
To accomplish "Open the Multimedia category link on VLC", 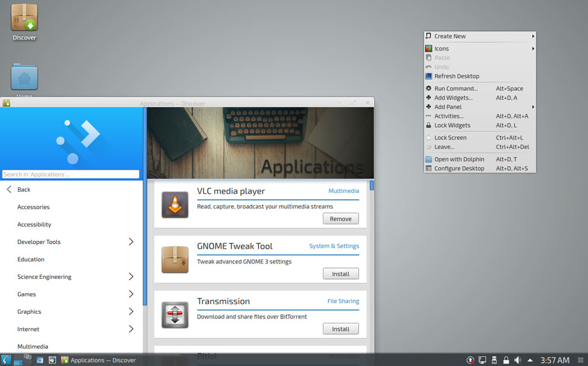I will (343, 190).
